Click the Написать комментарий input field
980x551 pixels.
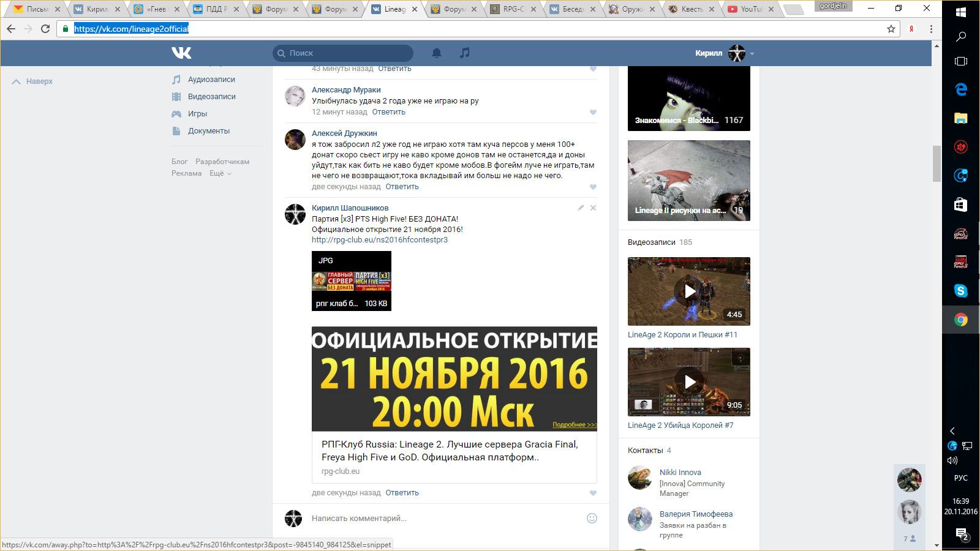(x=446, y=519)
